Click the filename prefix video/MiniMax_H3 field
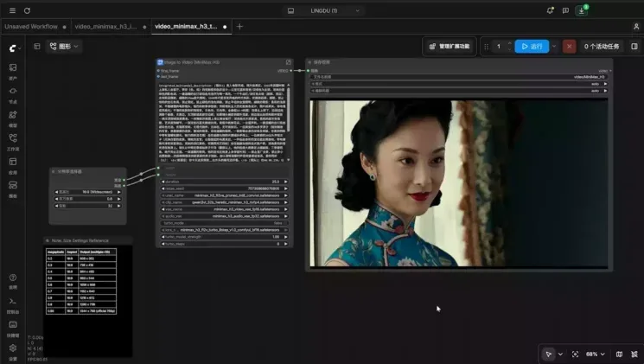 click(460, 77)
